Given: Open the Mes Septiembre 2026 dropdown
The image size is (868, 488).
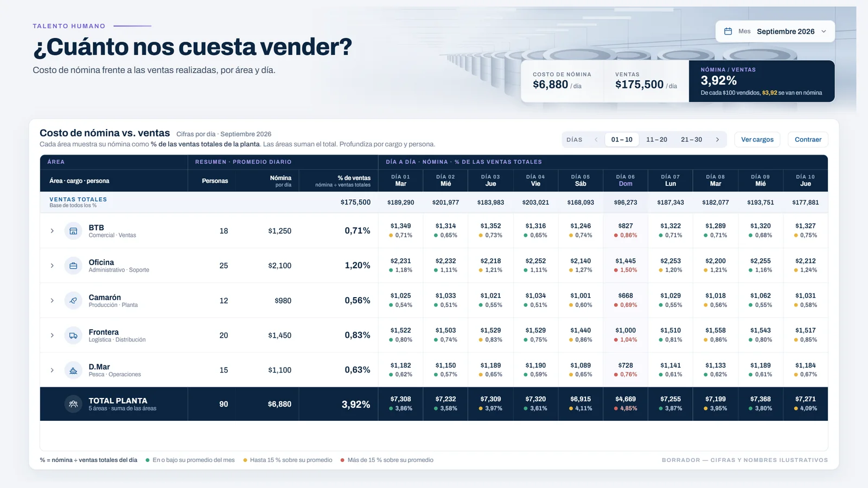Looking at the screenshot, I should tap(775, 31).
